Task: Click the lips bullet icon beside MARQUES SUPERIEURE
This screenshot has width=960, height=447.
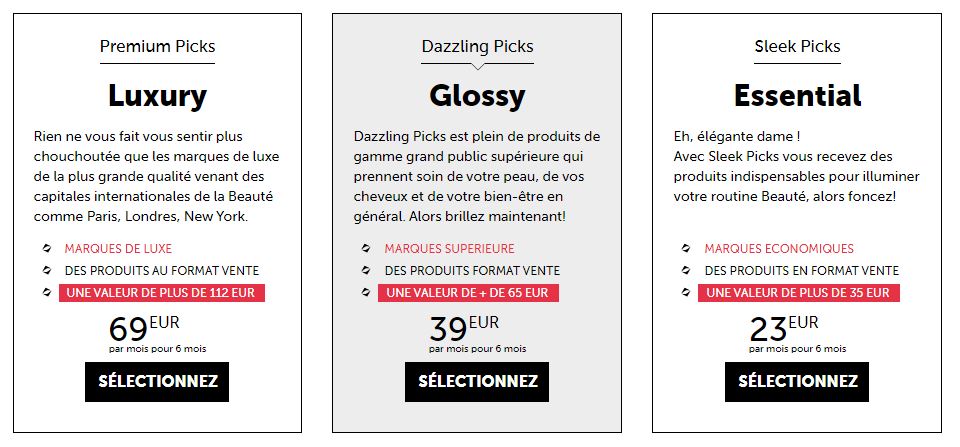Action: (x=366, y=249)
